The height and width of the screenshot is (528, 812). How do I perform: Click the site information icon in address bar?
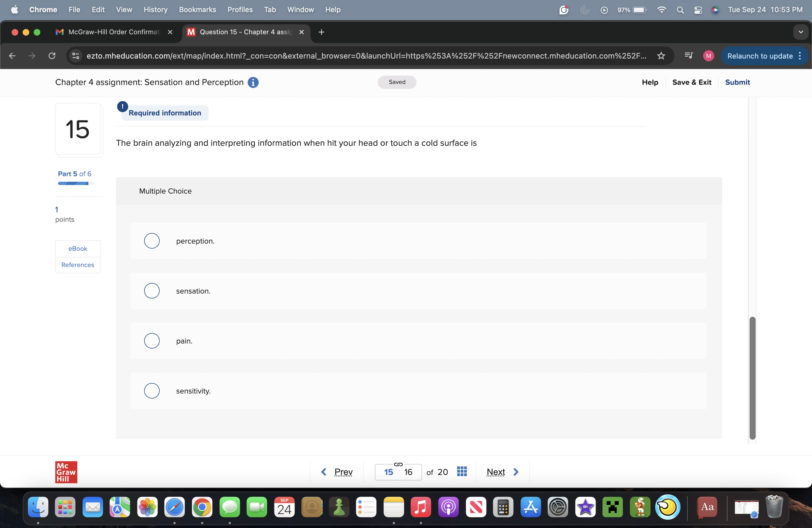pyautogui.click(x=76, y=56)
